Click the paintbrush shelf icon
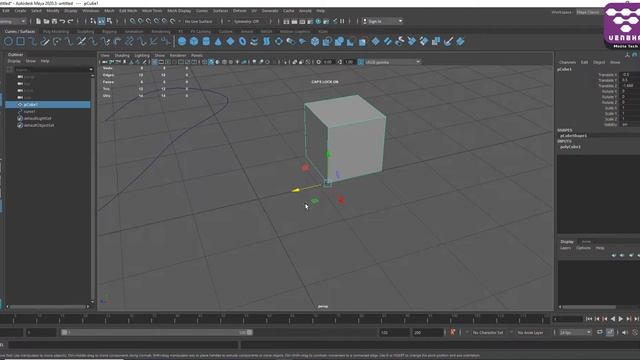Viewport: 640px width, 360px height. [448, 41]
